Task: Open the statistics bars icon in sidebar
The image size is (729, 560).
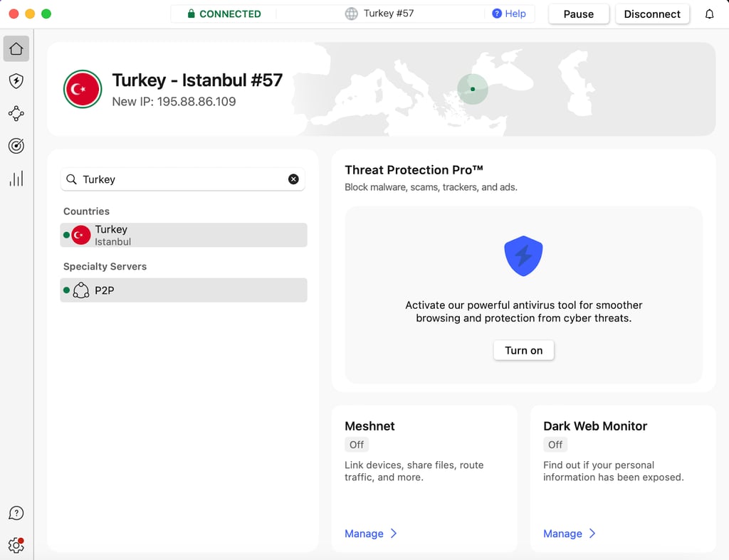Action: 16,179
